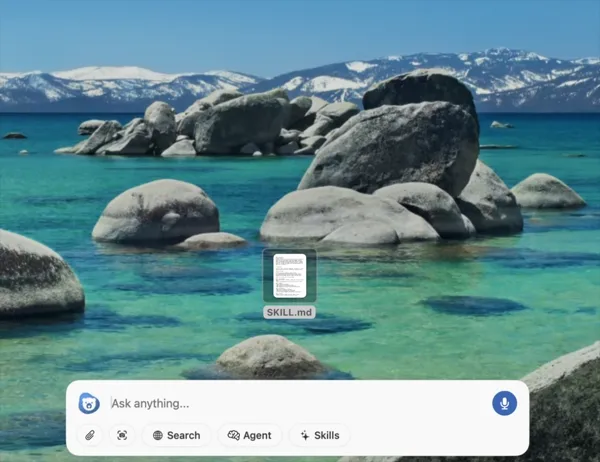Click the SKILL.md file name label
The width and height of the screenshot is (600, 462).
click(x=290, y=312)
